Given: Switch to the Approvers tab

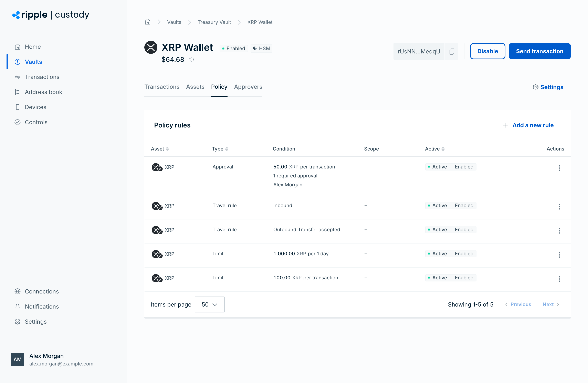Looking at the screenshot, I should point(248,87).
